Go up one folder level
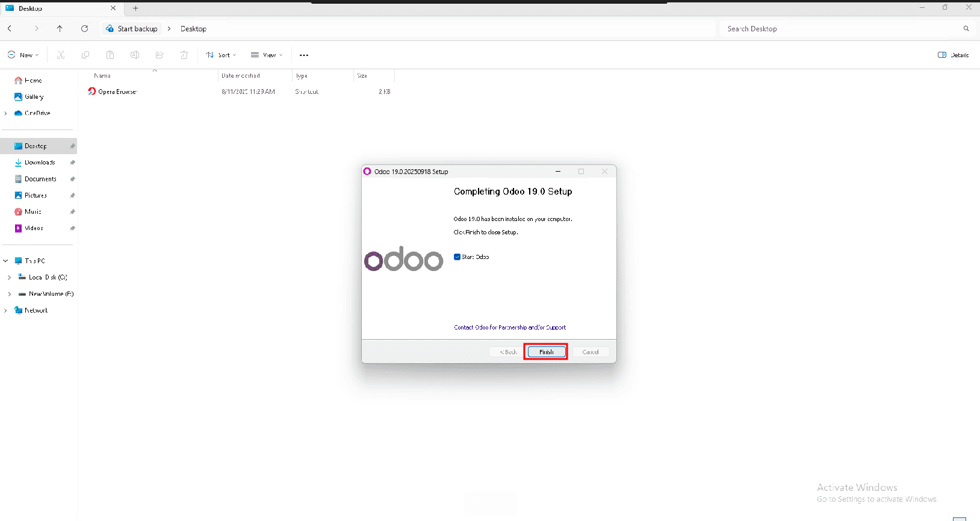Viewport: 980px width, 521px height. 60,28
